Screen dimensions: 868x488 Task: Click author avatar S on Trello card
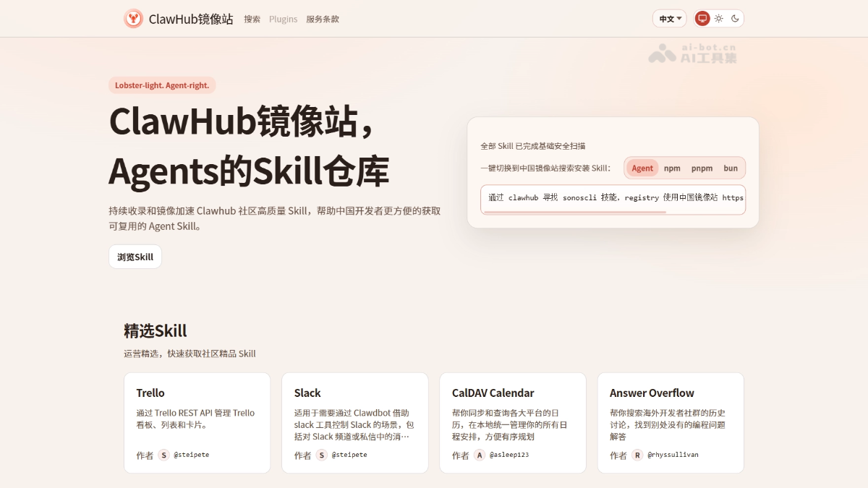click(164, 455)
